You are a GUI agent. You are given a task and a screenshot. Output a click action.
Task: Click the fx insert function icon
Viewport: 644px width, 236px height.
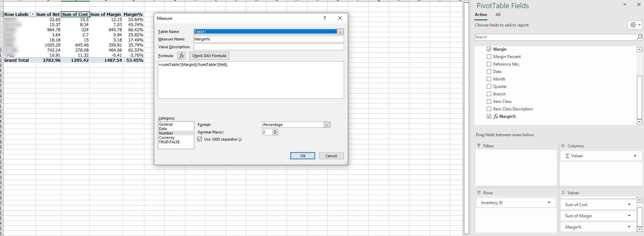click(181, 56)
